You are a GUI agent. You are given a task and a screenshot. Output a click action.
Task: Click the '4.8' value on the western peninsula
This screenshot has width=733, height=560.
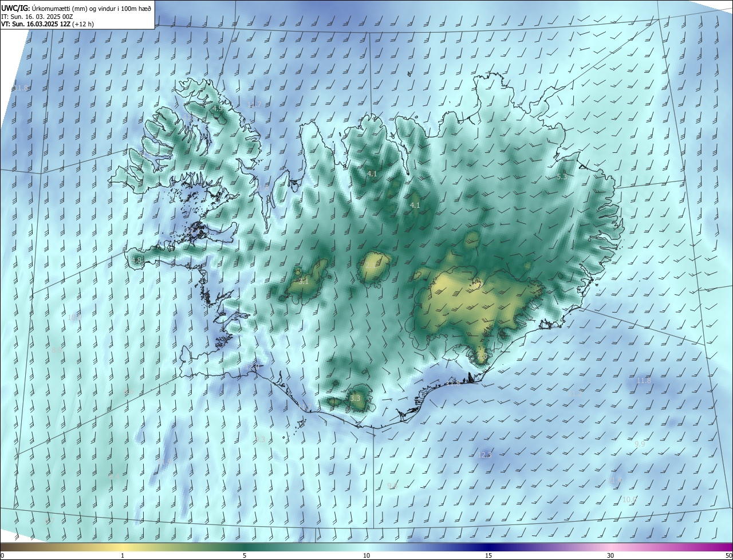point(136,260)
